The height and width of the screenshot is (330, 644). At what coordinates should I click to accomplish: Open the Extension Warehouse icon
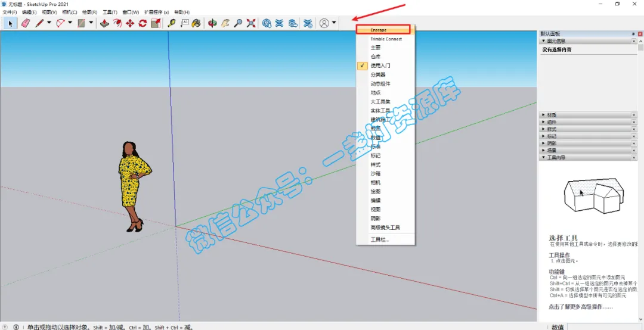tap(279, 23)
